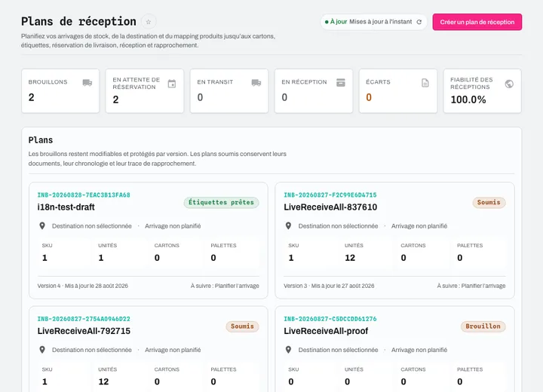The height and width of the screenshot is (392, 543).
Task: Click Unités value 12 in LiveReceiveAll-837610
Action: (x=350, y=258)
